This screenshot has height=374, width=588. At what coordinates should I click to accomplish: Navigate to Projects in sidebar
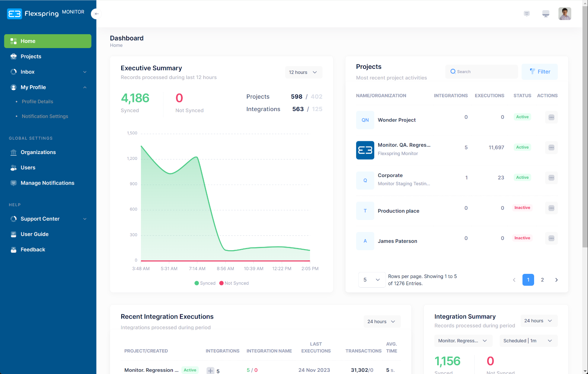[31, 56]
